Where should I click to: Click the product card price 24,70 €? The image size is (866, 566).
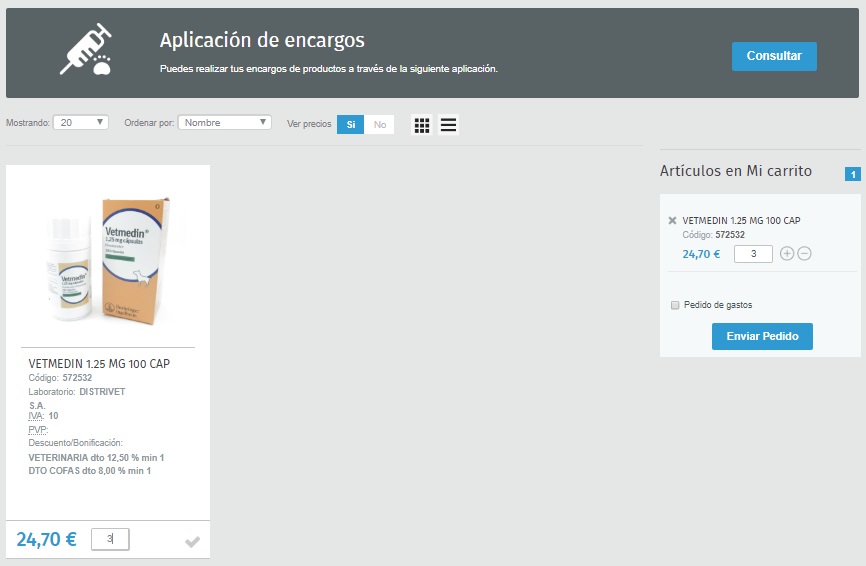coord(46,539)
